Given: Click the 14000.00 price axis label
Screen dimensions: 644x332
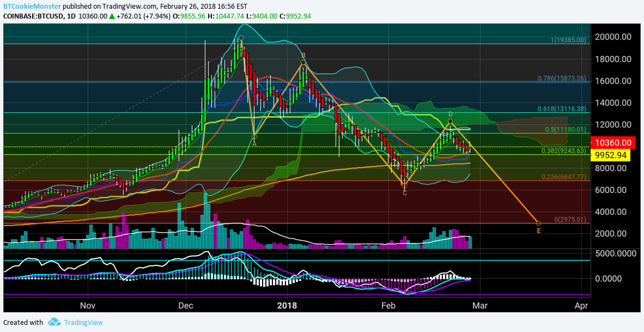Looking at the screenshot, I should click(612, 102).
